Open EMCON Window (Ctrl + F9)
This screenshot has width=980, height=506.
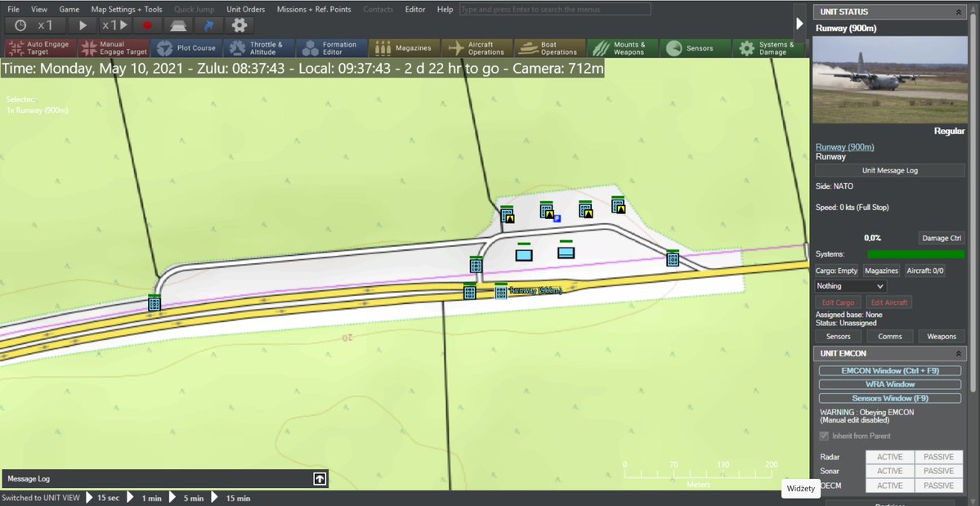coord(890,370)
